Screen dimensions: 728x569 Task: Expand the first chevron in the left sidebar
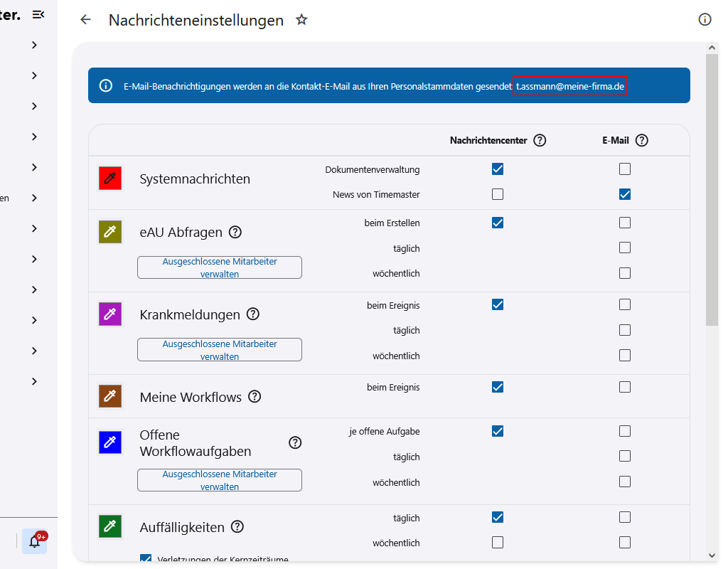33,44
